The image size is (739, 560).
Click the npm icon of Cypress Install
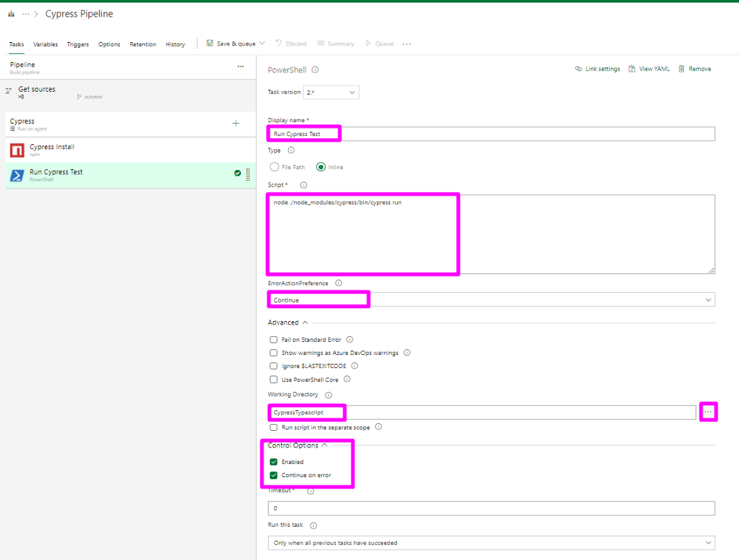click(17, 151)
